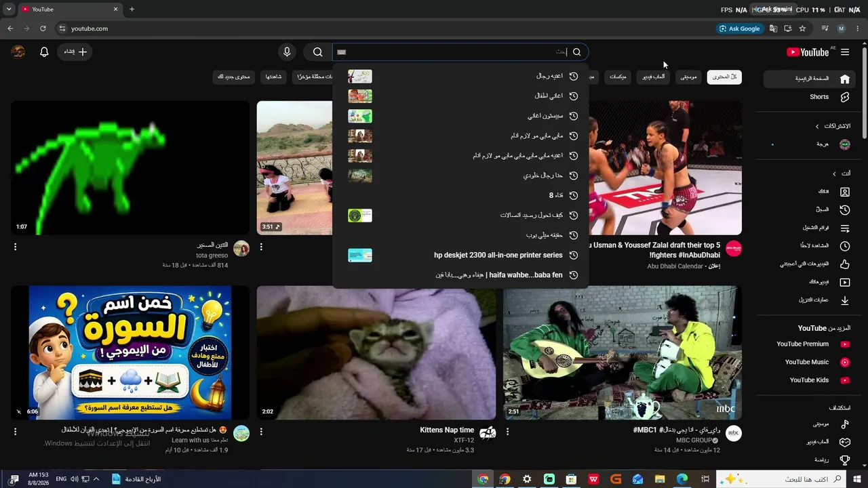Click the round search button beside microphone
This screenshot has width=868, height=488.
[x=317, y=52]
